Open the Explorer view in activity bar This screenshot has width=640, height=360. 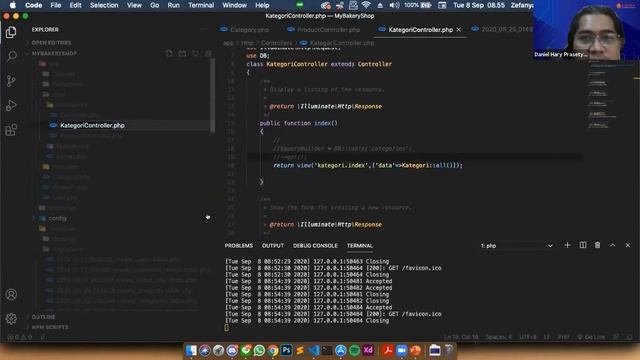[11, 32]
